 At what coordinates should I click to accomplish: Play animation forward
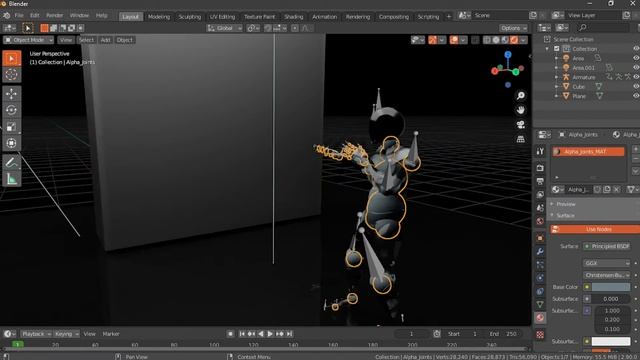point(270,334)
